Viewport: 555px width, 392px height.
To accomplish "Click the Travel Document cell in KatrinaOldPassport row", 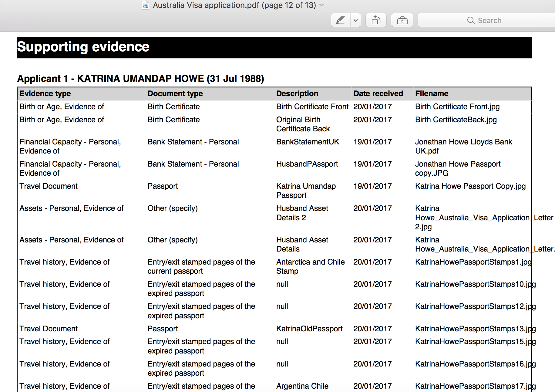I will click(49, 329).
